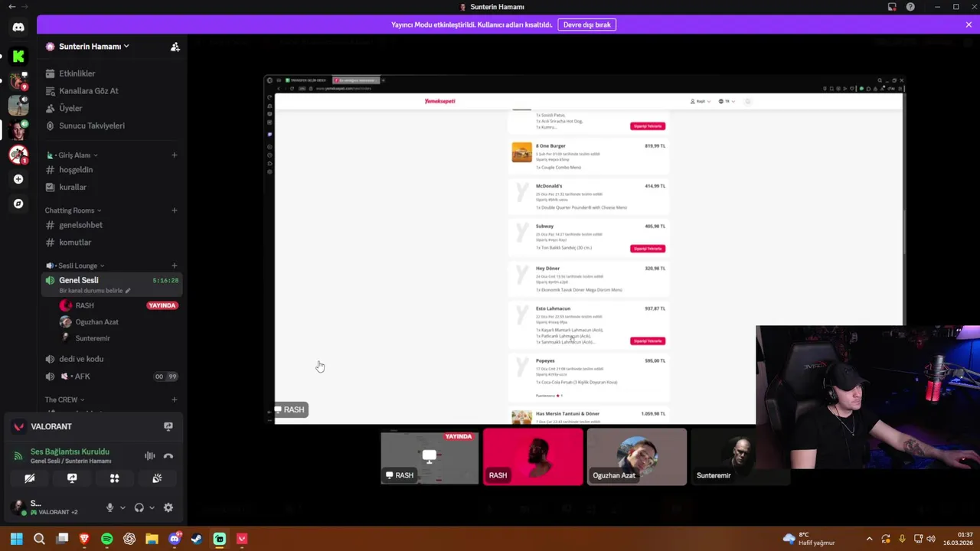
Task: Open Discord taskbar icon with 9+ badge
Action: coord(175,539)
